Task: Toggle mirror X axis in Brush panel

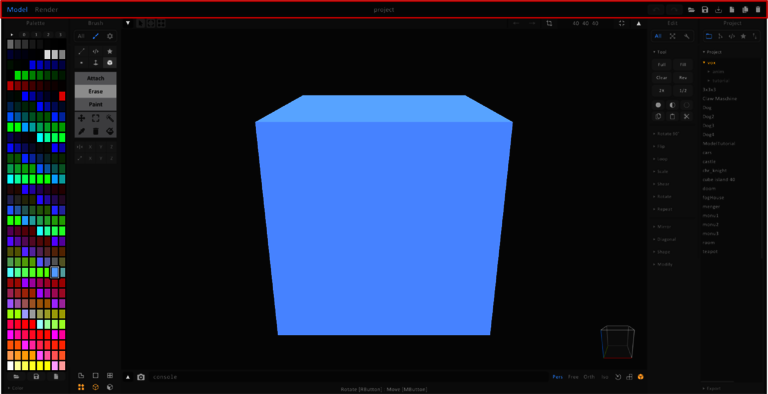Action: 90,147
